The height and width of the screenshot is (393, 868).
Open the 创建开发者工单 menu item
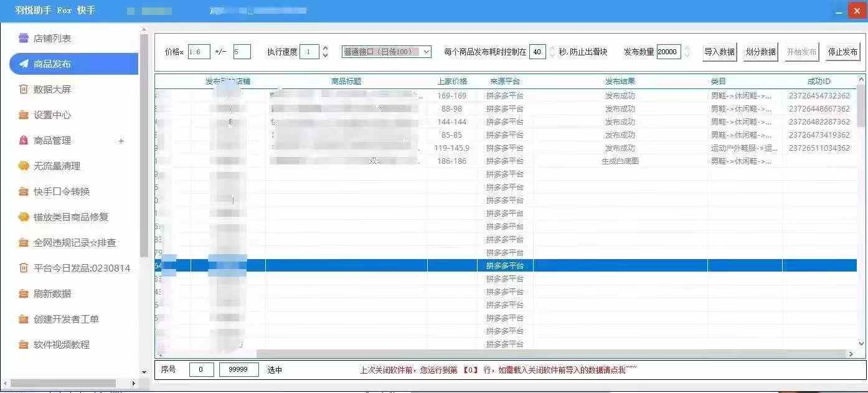pos(66,319)
